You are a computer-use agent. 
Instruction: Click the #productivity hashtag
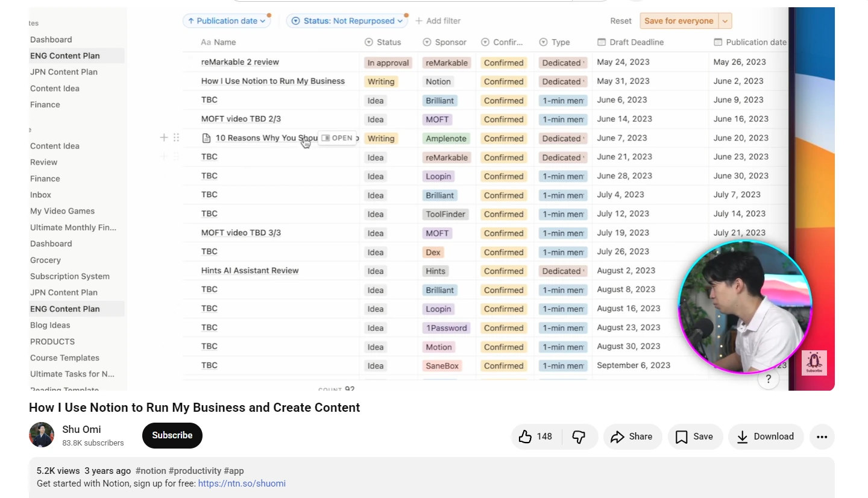coord(195,471)
